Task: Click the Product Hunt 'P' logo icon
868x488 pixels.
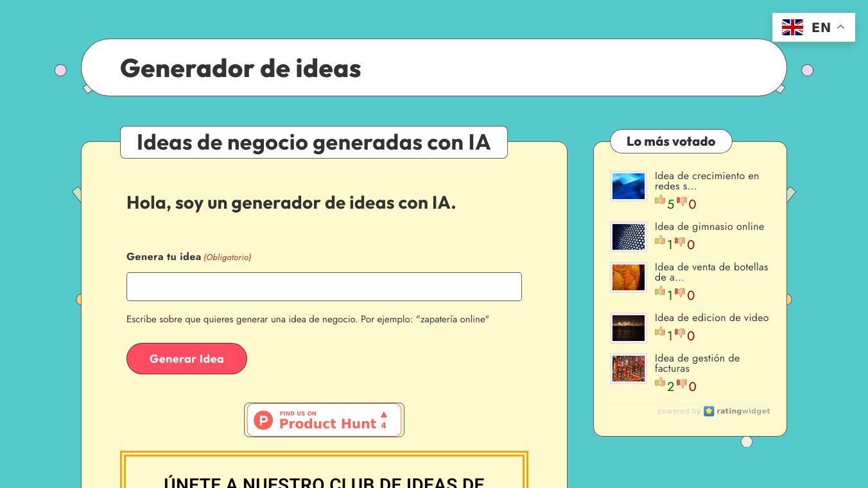Action: [x=263, y=420]
